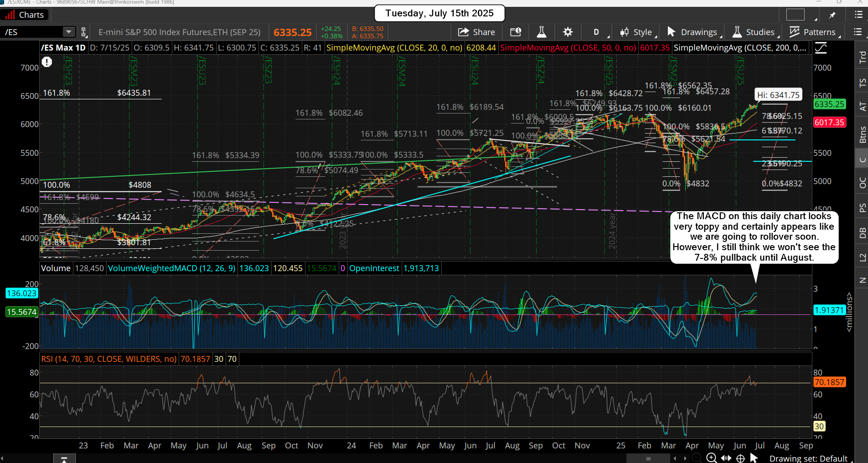Open the DB side tab

click(x=862, y=233)
